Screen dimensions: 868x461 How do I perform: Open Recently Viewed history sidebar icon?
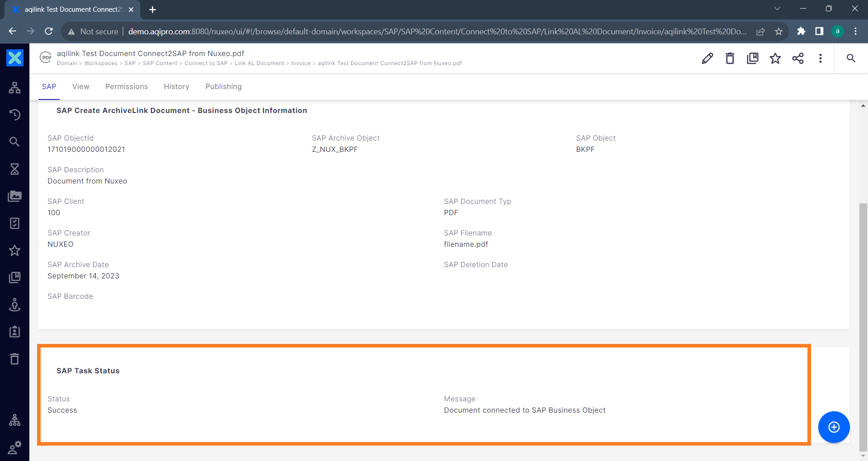coord(14,115)
